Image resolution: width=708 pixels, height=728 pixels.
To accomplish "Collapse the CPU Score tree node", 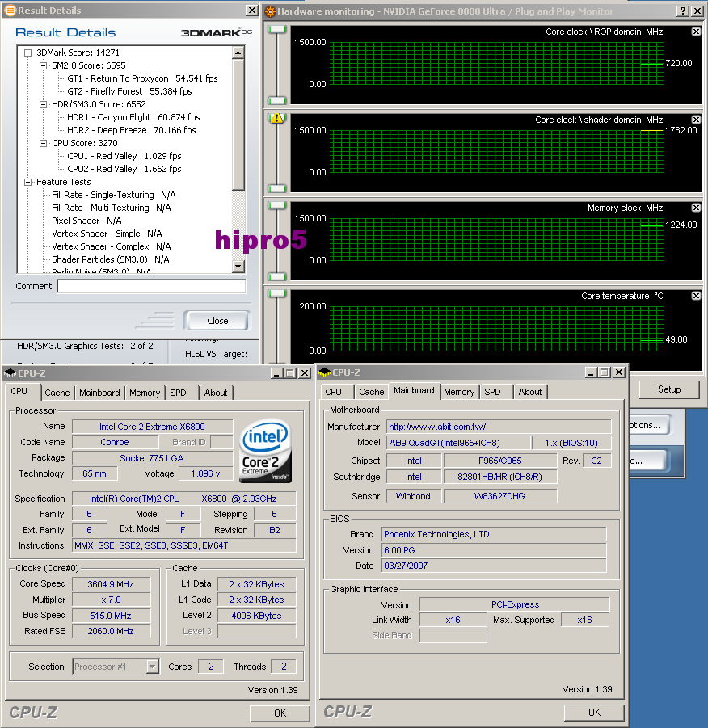I will [x=42, y=142].
